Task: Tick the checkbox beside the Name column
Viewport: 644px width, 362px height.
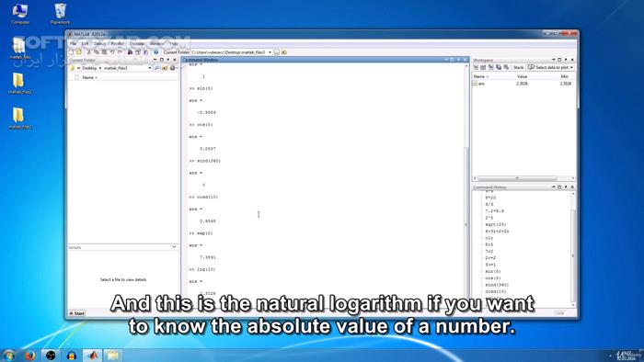Action: pos(76,77)
